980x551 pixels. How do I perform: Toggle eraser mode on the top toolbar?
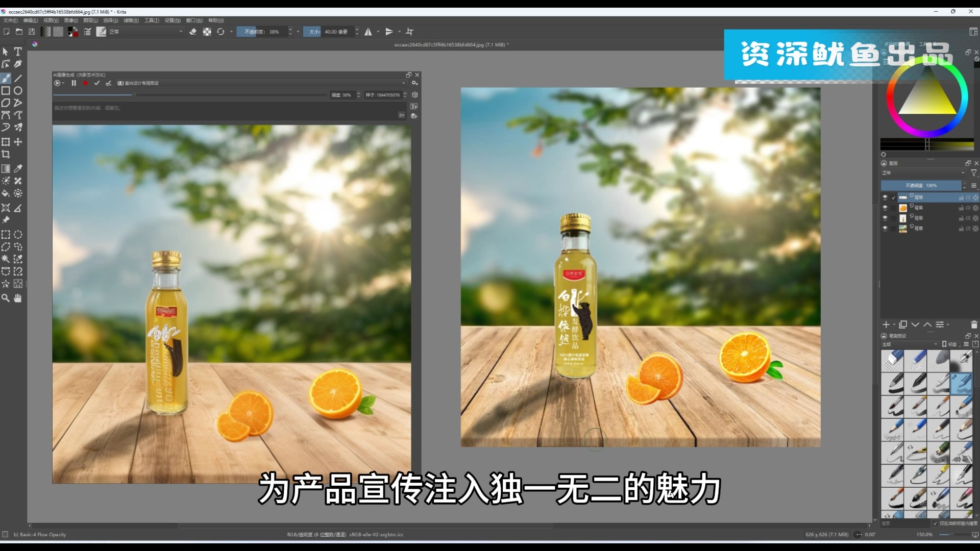(x=193, y=32)
